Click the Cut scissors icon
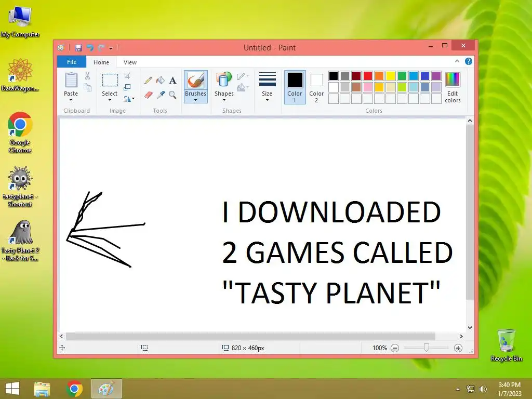Viewport: 532px width, 399px height. [87, 76]
